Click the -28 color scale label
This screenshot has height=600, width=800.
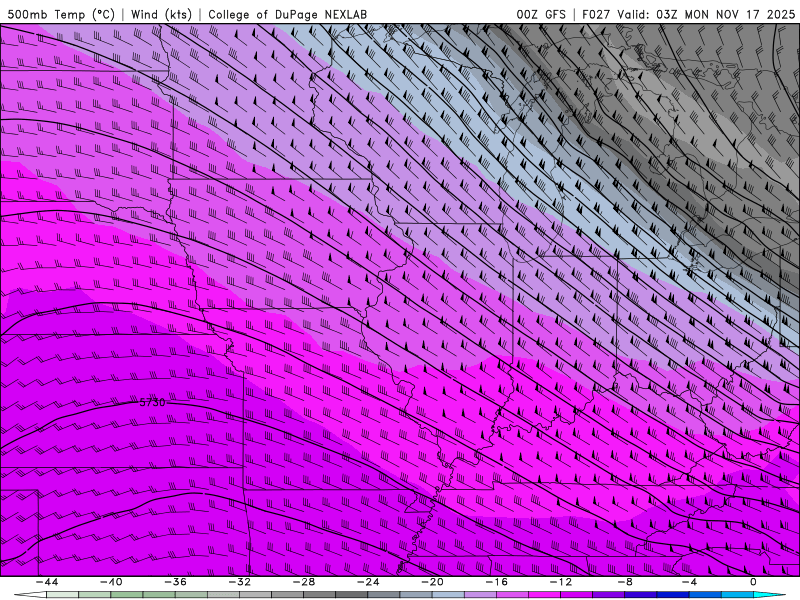(x=304, y=582)
